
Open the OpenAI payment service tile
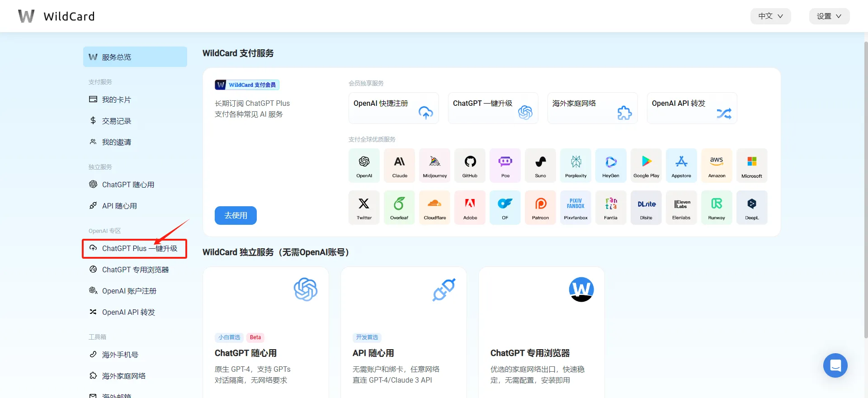pyautogui.click(x=364, y=166)
